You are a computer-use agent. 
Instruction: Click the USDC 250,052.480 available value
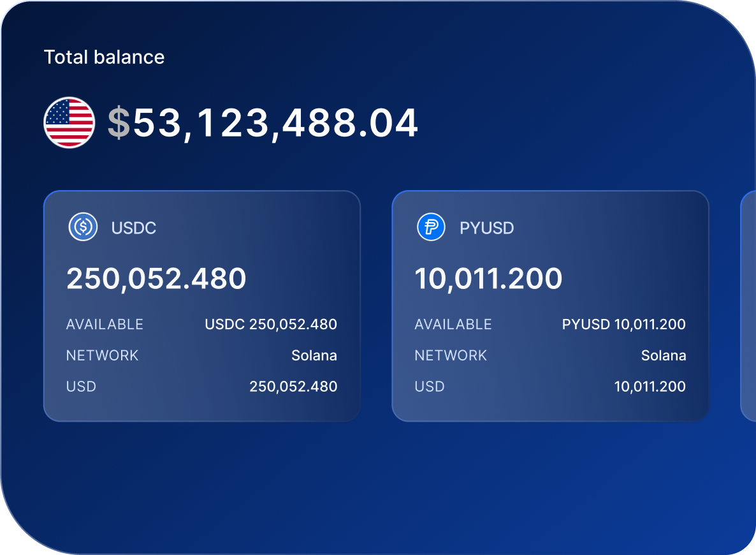pyautogui.click(x=271, y=324)
